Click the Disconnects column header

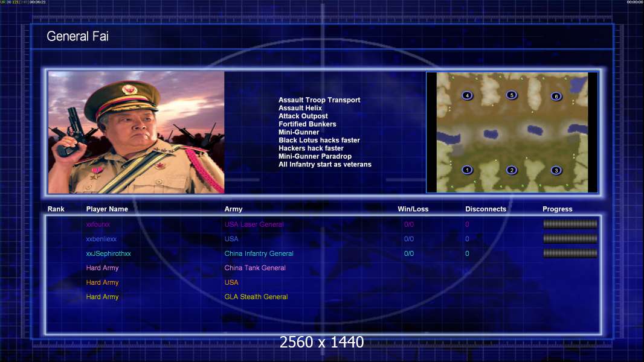[x=486, y=209]
